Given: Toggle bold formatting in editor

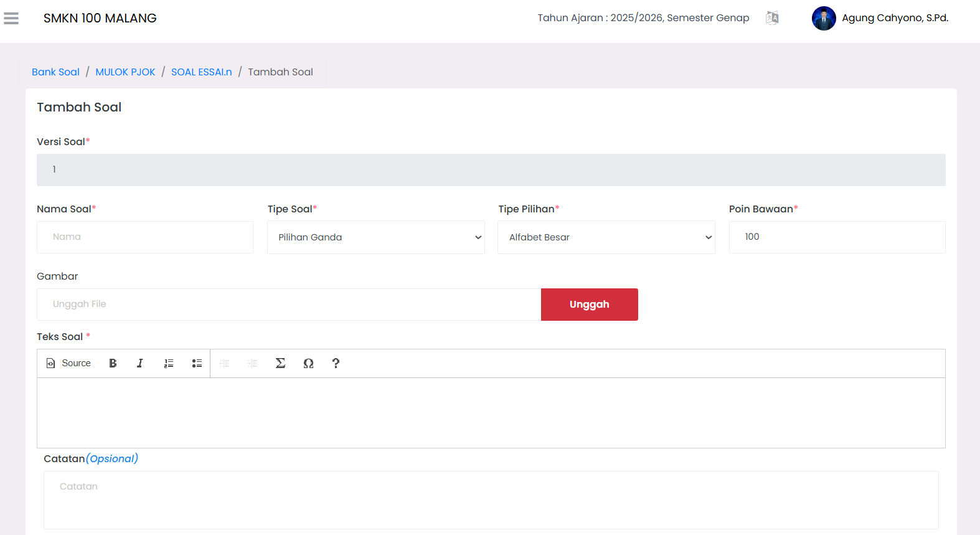Looking at the screenshot, I should 113,363.
